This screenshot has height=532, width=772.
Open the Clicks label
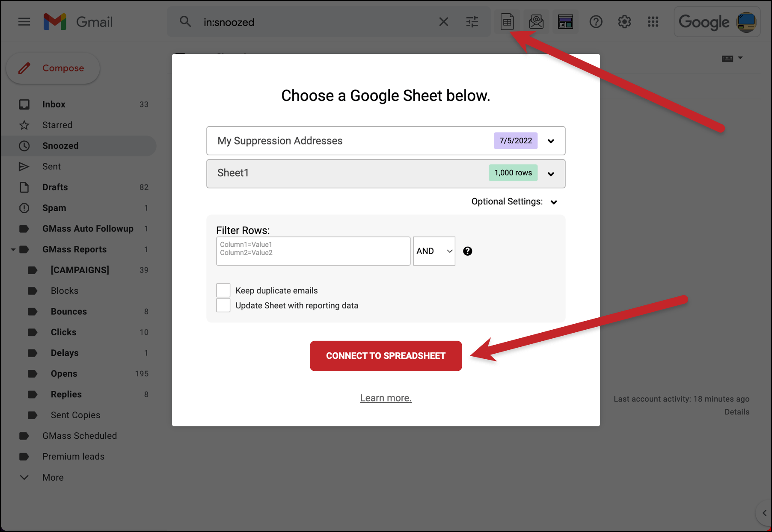pos(79,332)
